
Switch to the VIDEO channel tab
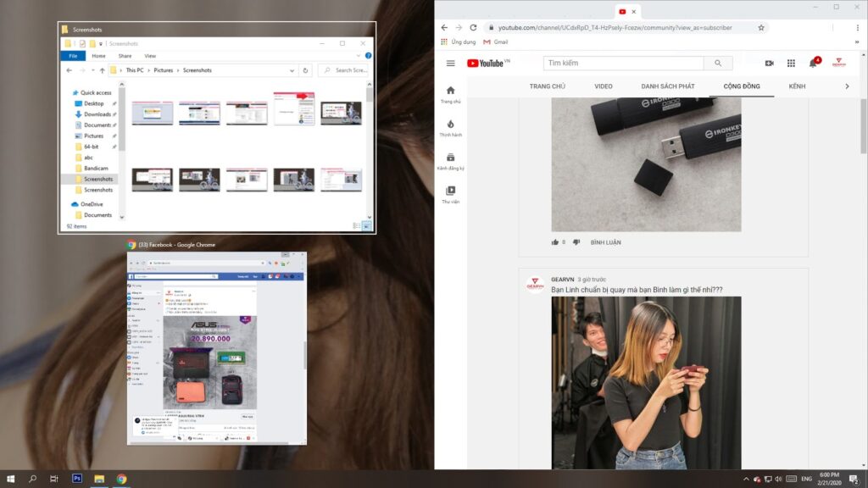pyautogui.click(x=604, y=86)
